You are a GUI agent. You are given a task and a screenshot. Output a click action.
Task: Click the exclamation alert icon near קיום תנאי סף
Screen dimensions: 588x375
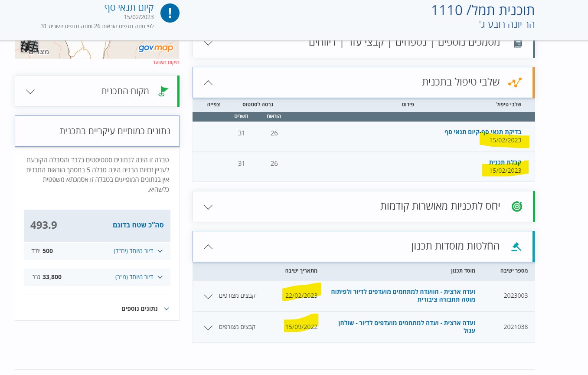pyautogui.click(x=170, y=13)
